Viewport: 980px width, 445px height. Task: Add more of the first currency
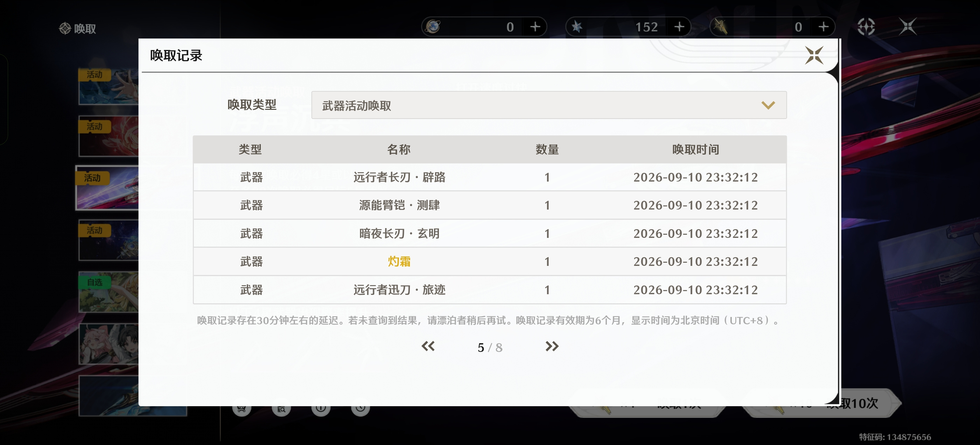pyautogui.click(x=535, y=27)
